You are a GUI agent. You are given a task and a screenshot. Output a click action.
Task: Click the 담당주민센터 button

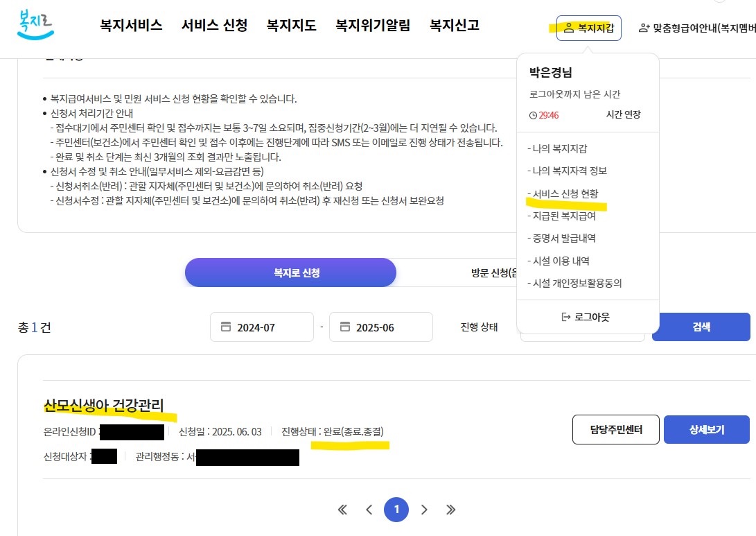point(615,429)
